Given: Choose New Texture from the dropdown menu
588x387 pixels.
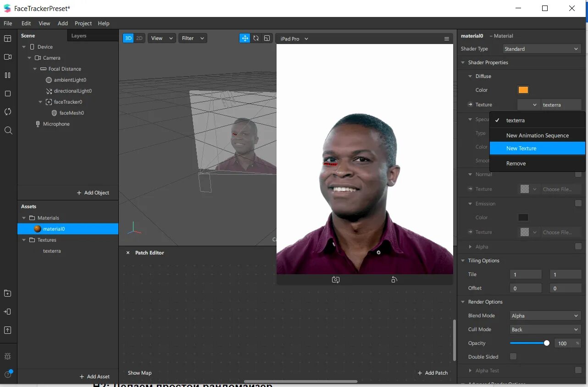Looking at the screenshot, I should (538, 148).
